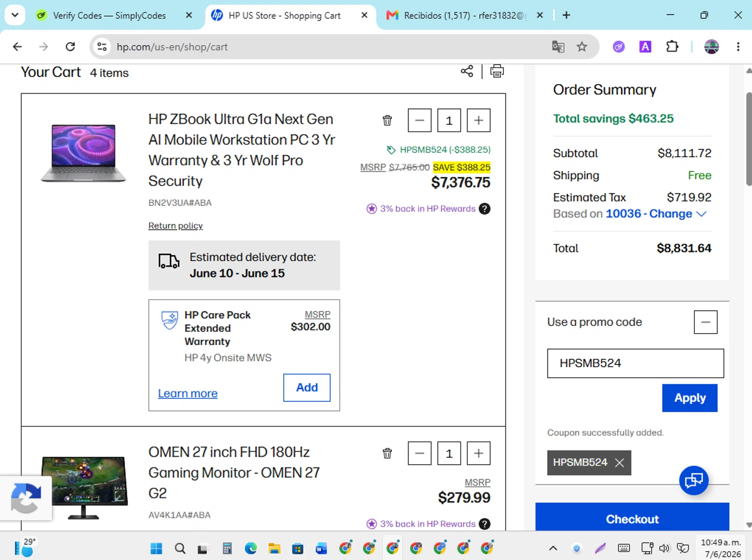Open OMEN 27 inch Gaming Monitor title
The height and width of the screenshot is (560, 752).
click(x=234, y=472)
